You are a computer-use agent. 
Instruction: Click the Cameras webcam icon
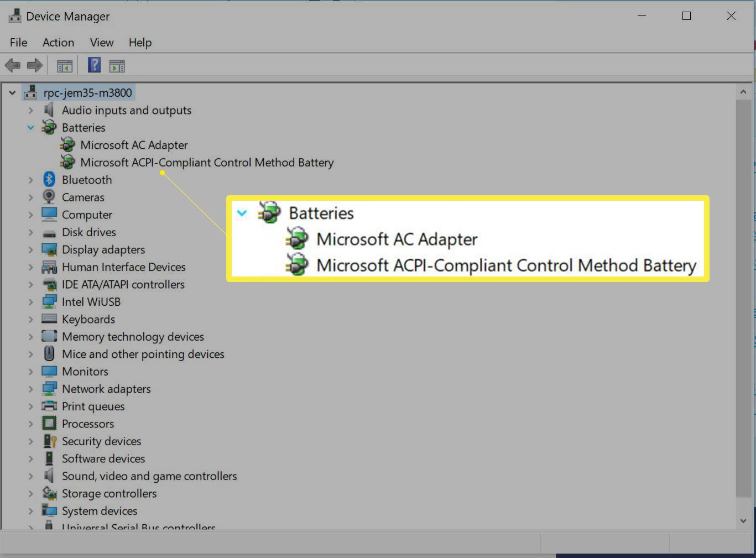click(x=49, y=197)
